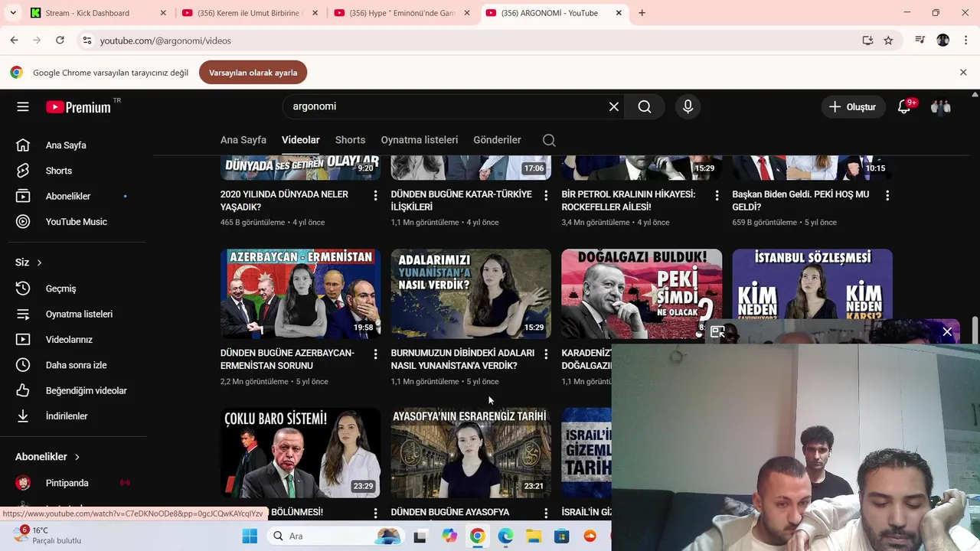Viewport: 980px width, 551px height.
Task: Open YouTube Music in sidebar
Action: tap(73, 222)
